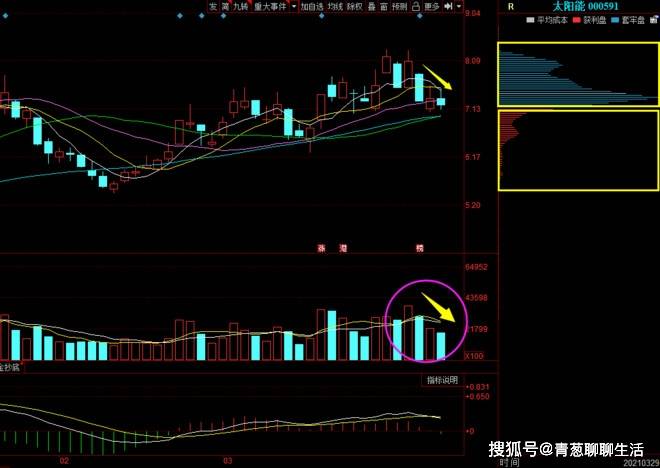Click the first toolbar button left of 九转
Screen dimensions: 660x468
[x=226, y=6]
